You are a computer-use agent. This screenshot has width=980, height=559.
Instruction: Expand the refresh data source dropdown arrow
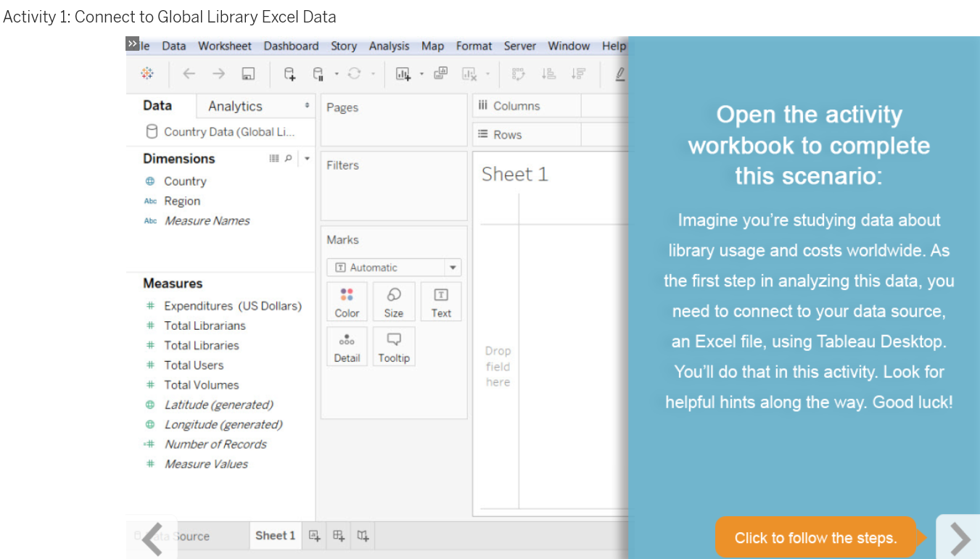[373, 73]
